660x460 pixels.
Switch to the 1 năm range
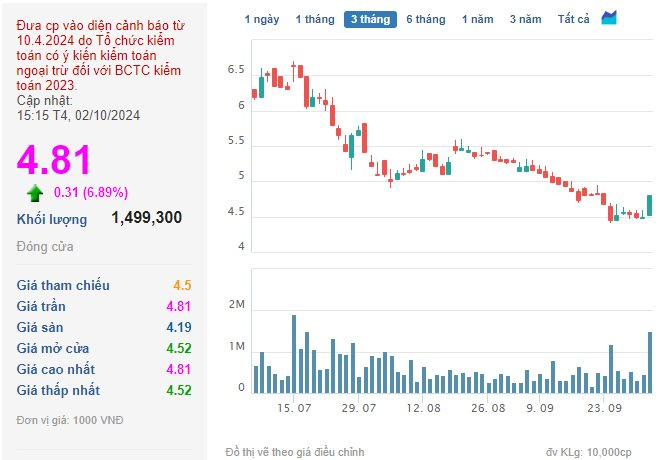click(478, 19)
